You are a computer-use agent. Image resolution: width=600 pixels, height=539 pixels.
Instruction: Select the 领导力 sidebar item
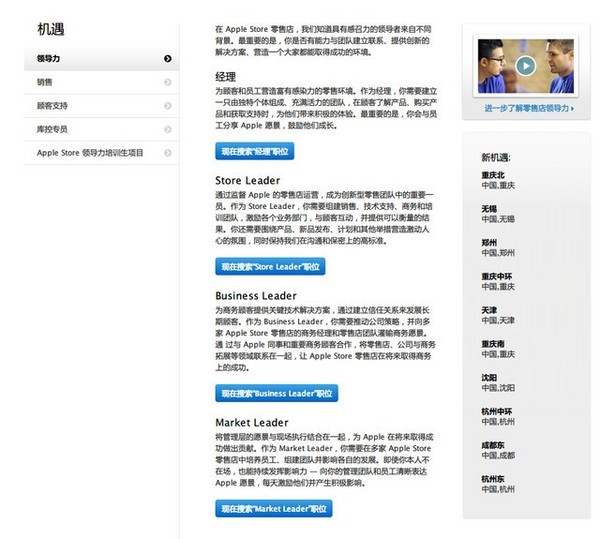tap(101, 59)
